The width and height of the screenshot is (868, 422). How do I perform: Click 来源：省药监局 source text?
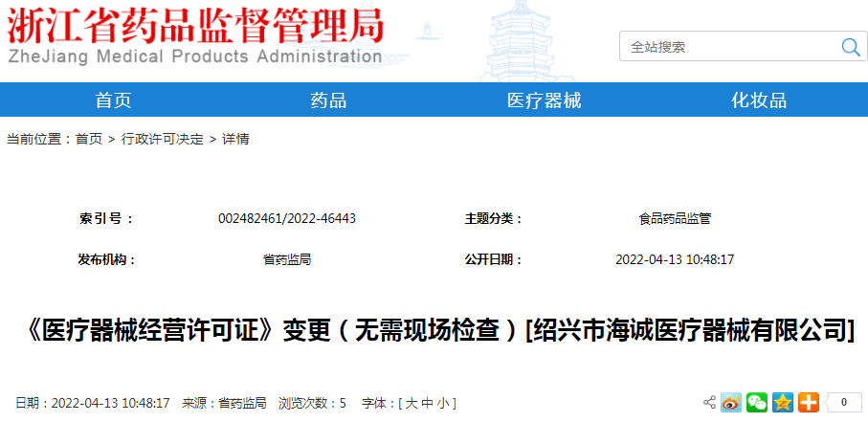click(224, 403)
